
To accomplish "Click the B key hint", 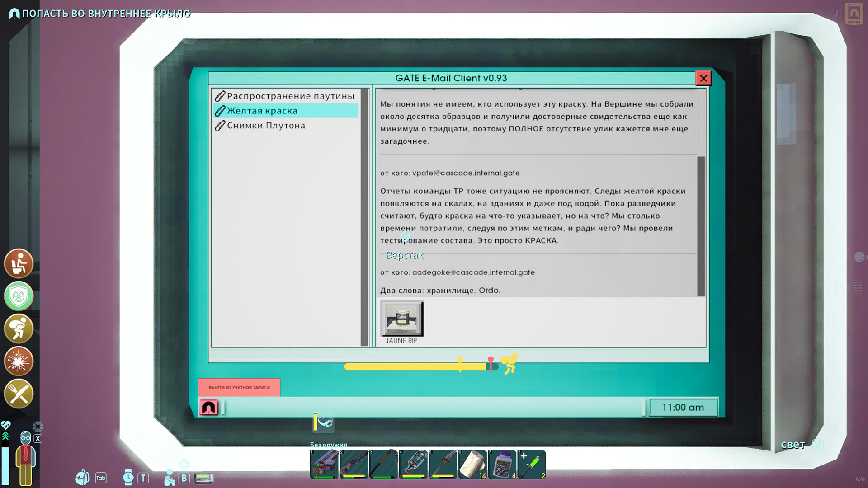I will tap(184, 478).
